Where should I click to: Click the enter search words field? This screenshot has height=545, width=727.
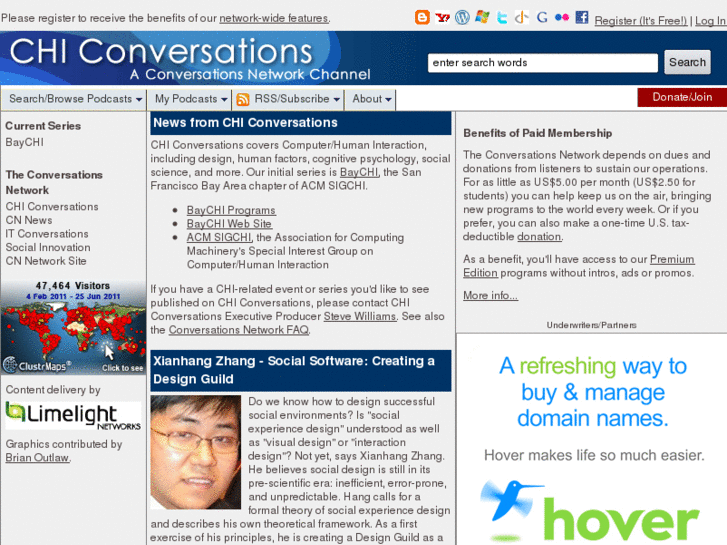click(x=542, y=63)
